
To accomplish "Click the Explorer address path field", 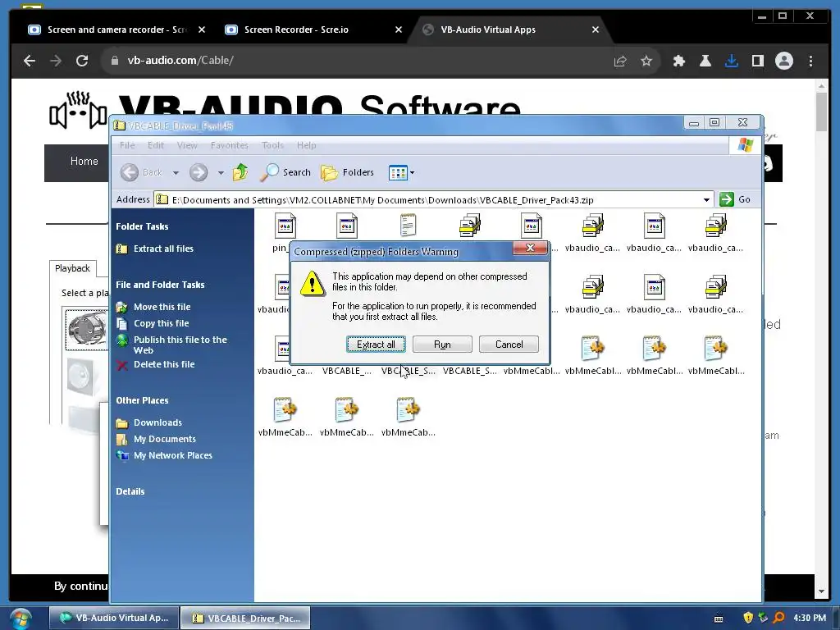I will tap(427, 200).
